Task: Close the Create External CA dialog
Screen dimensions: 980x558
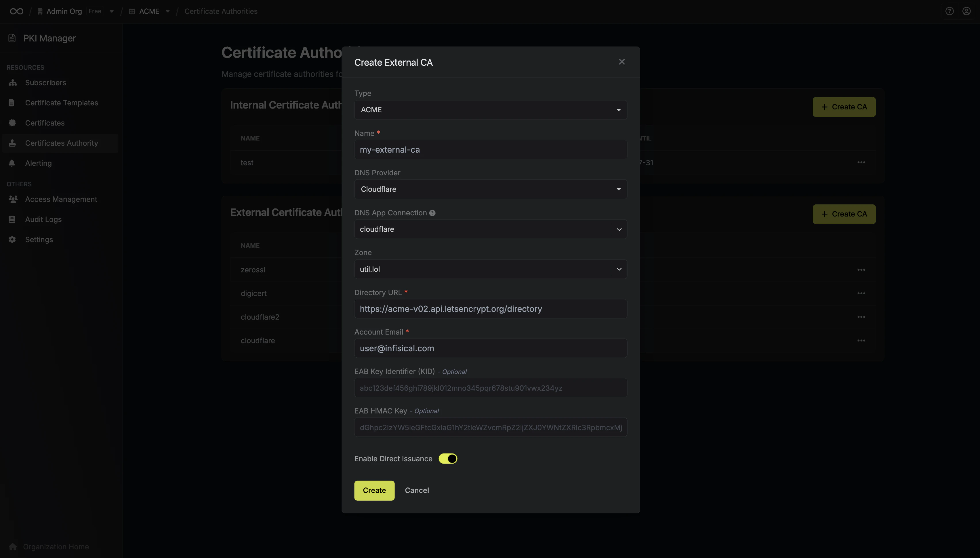Action: (x=621, y=62)
